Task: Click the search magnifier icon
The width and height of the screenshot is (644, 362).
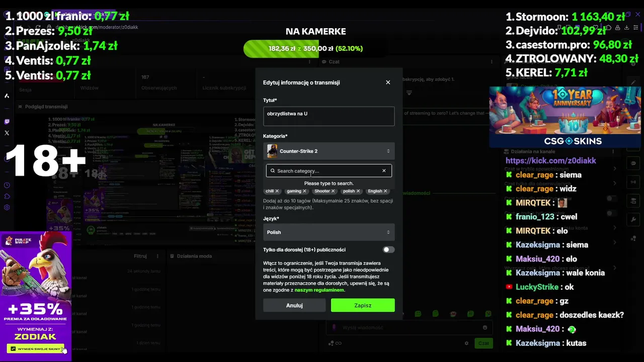Action: (273, 171)
